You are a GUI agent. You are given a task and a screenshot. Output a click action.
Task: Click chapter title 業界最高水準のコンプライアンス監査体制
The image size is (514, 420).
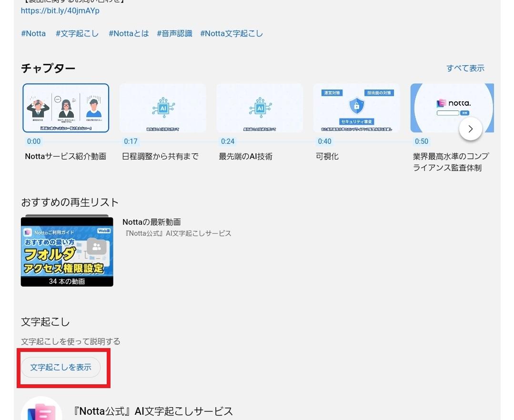point(451,162)
